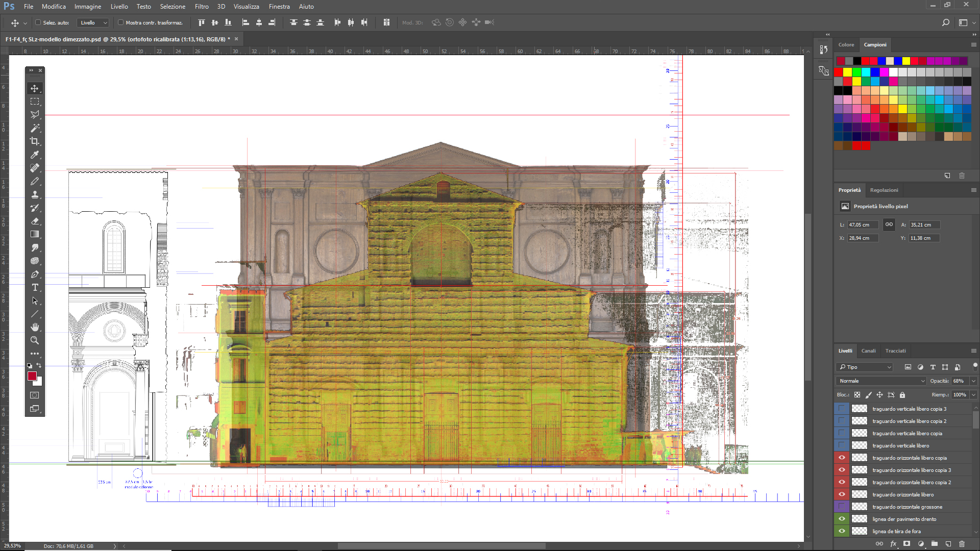Click the red foreground color swatch

click(x=32, y=376)
